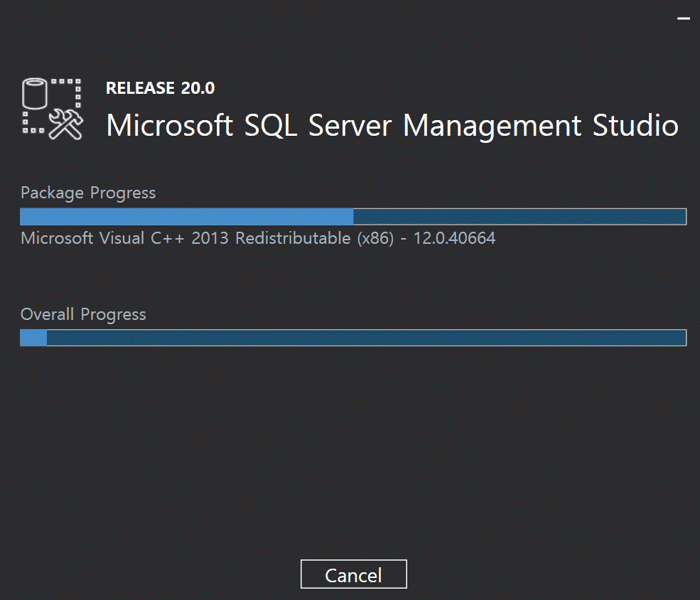This screenshot has height=600, width=700.
Task: Cancel the SSMS installation
Action: click(354, 574)
